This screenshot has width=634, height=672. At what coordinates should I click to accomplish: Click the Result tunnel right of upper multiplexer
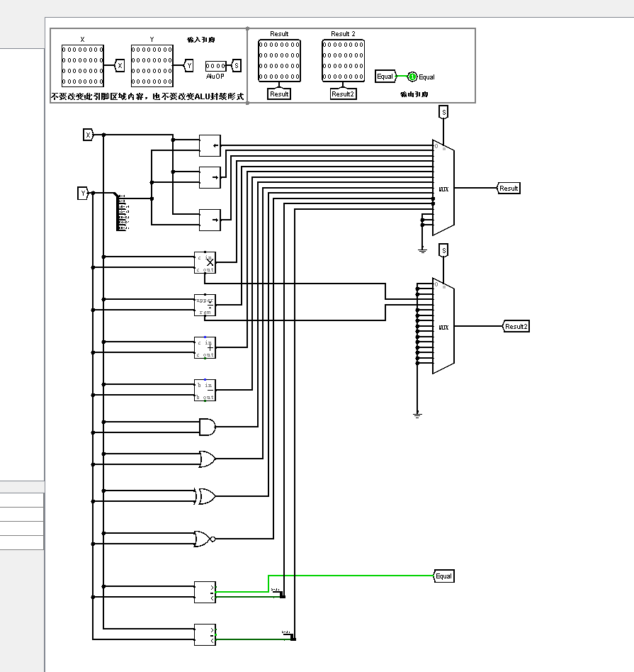click(509, 188)
